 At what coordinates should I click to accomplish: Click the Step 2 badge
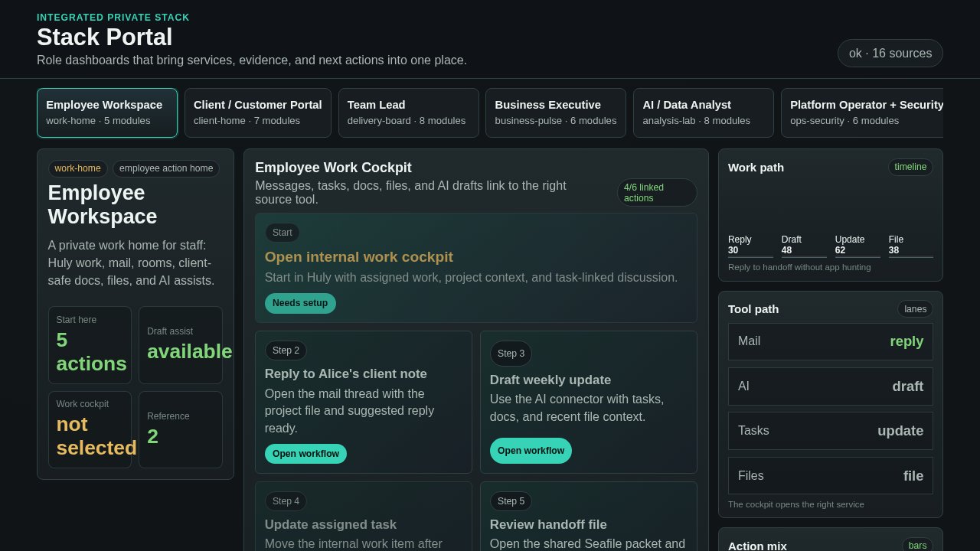pyautogui.click(x=286, y=350)
